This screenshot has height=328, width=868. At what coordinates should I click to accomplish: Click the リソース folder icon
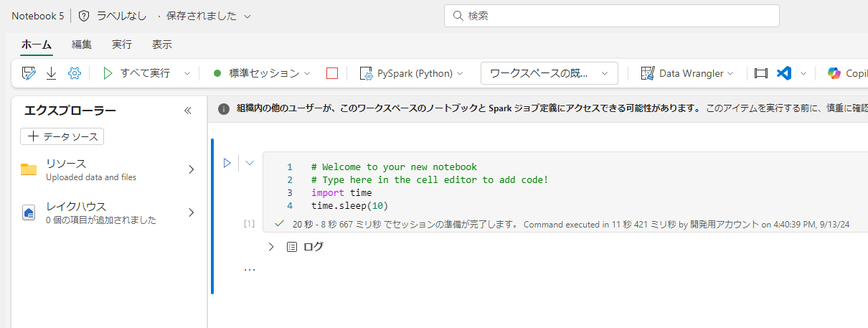[x=29, y=169]
